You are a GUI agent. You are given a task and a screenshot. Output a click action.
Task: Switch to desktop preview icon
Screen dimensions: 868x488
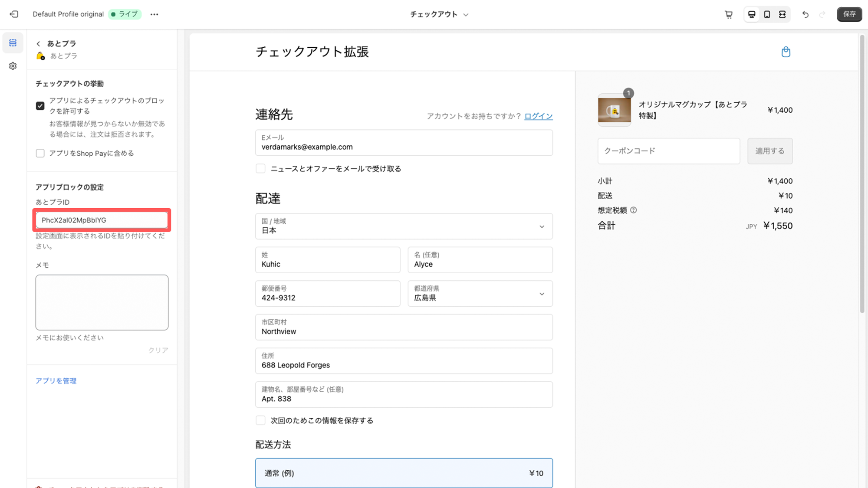tap(752, 14)
